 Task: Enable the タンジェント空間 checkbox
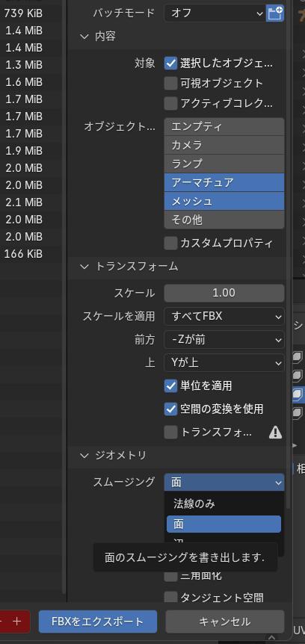tap(170, 598)
